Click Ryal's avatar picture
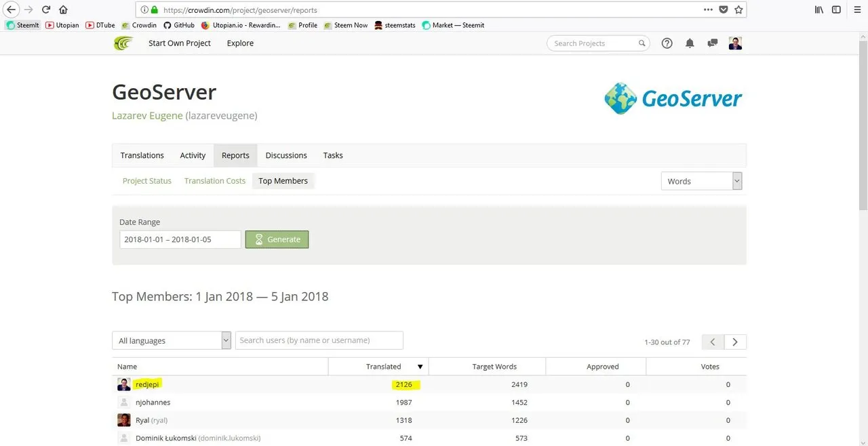Viewport: 868px width, 446px height. [124, 420]
